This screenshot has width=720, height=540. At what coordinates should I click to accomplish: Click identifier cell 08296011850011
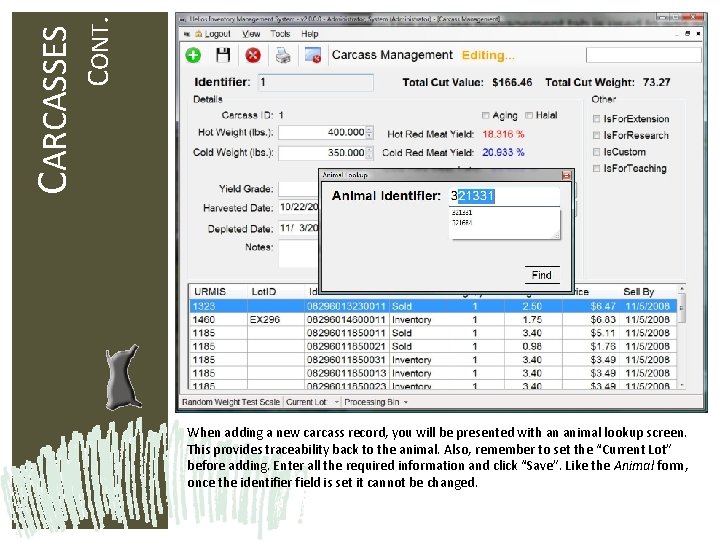(x=346, y=333)
